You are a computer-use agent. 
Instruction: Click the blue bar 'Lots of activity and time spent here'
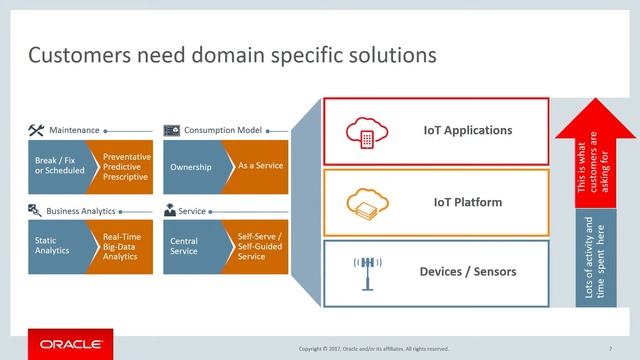(596, 258)
